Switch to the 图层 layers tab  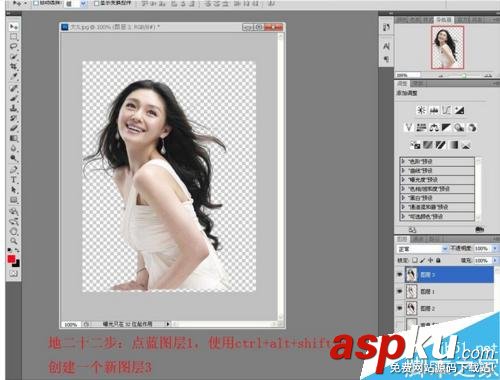[403, 239]
